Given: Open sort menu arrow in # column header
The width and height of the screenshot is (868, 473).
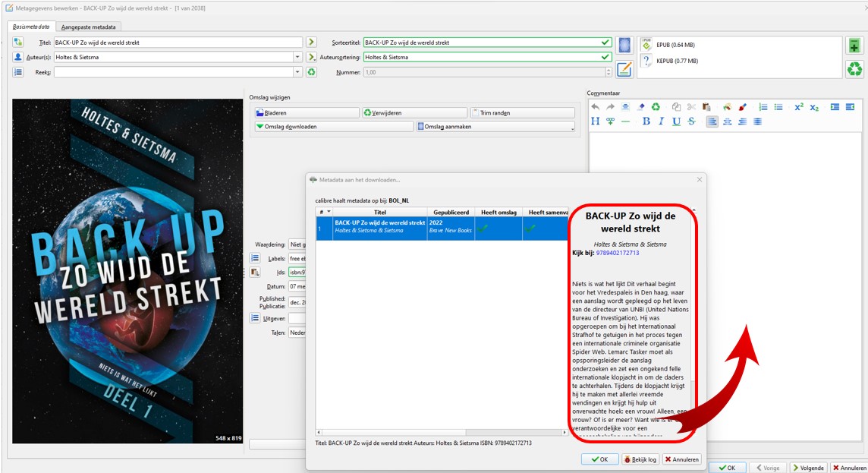Looking at the screenshot, I should (329, 212).
